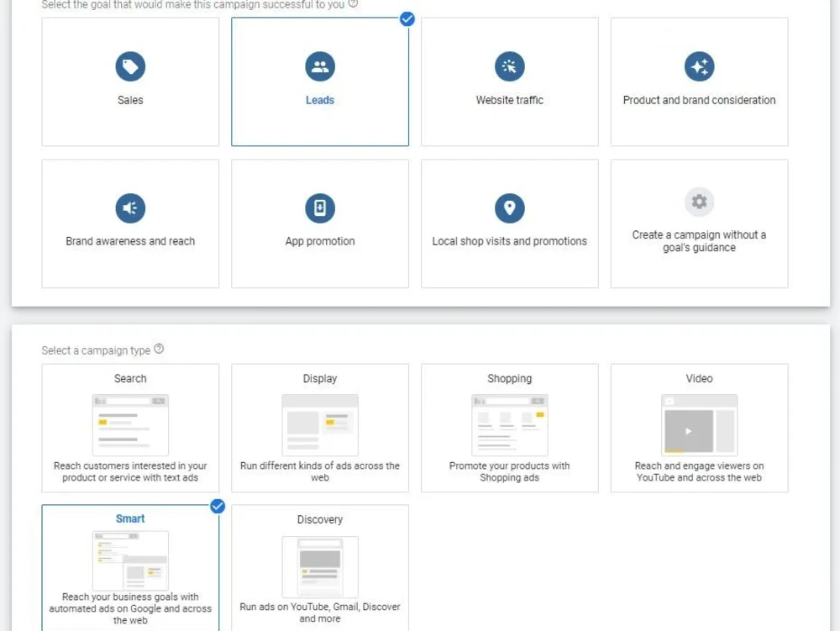This screenshot has width=840, height=631.
Task: Select the Smart campaign type title
Action: tap(130, 518)
